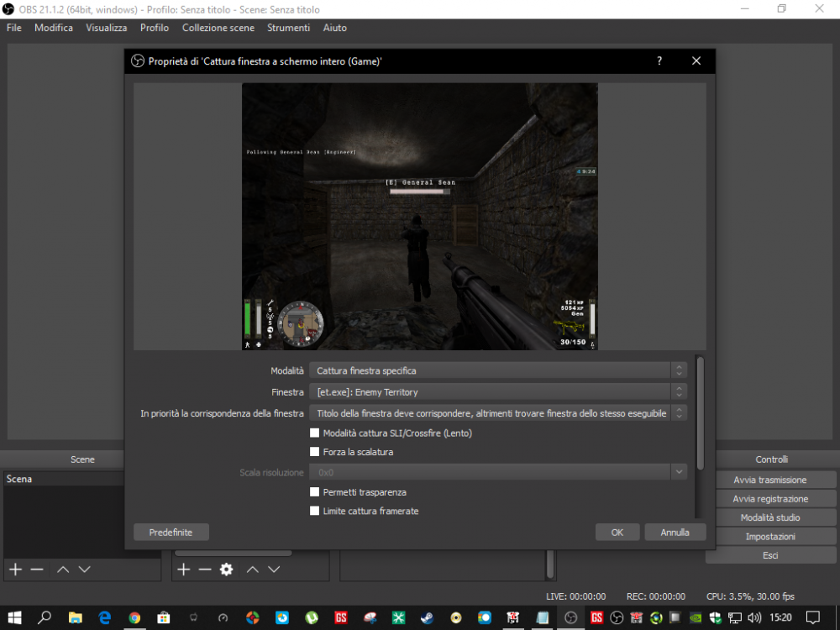Open taskbar search magnifier
This screenshot has width=840, height=630.
pos(45,617)
